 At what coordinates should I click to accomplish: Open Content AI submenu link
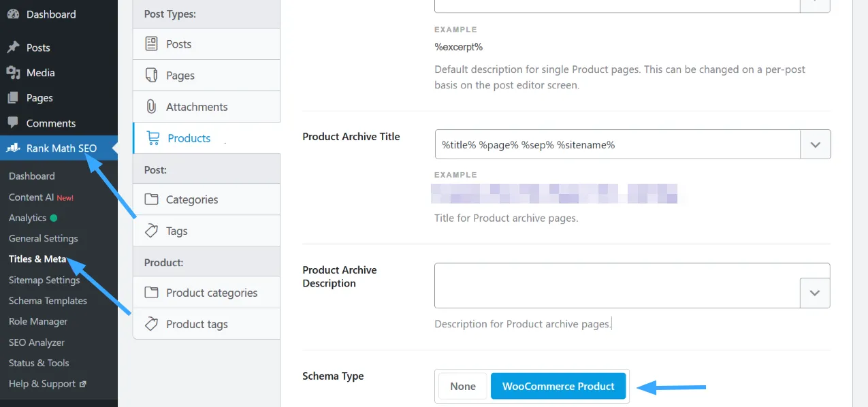point(41,197)
